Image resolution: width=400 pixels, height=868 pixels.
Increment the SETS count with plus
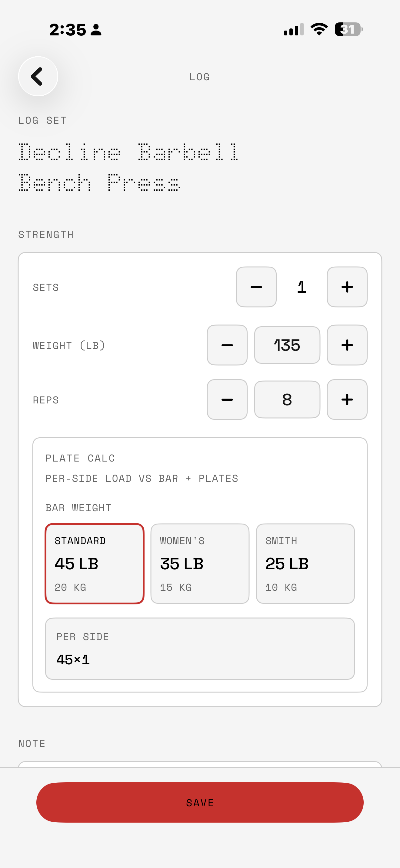[347, 287]
